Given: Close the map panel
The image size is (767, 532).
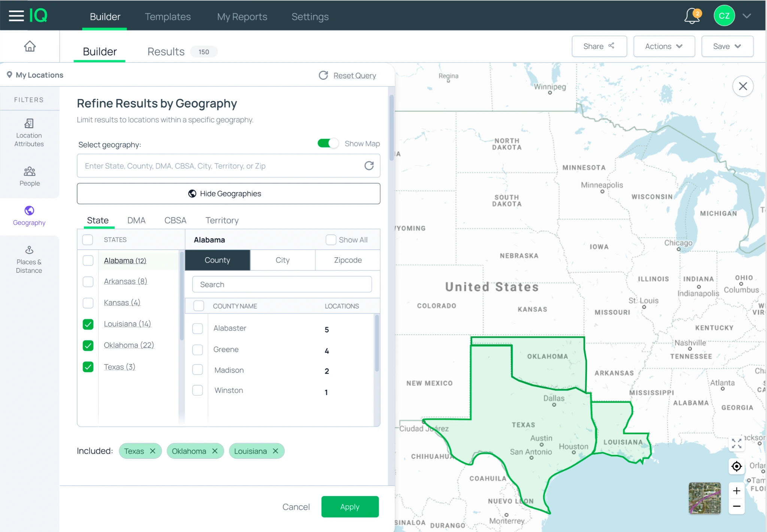Looking at the screenshot, I should coord(743,86).
